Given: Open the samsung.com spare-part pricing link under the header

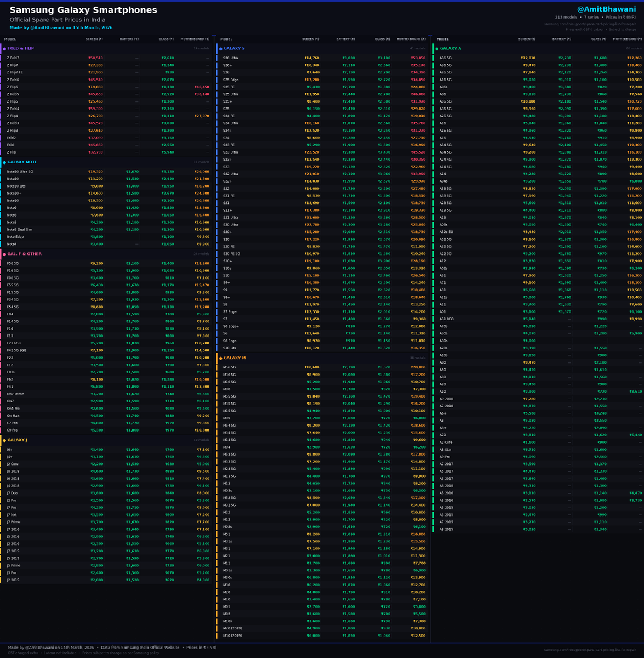Looking at the screenshot, I should point(590,24).
